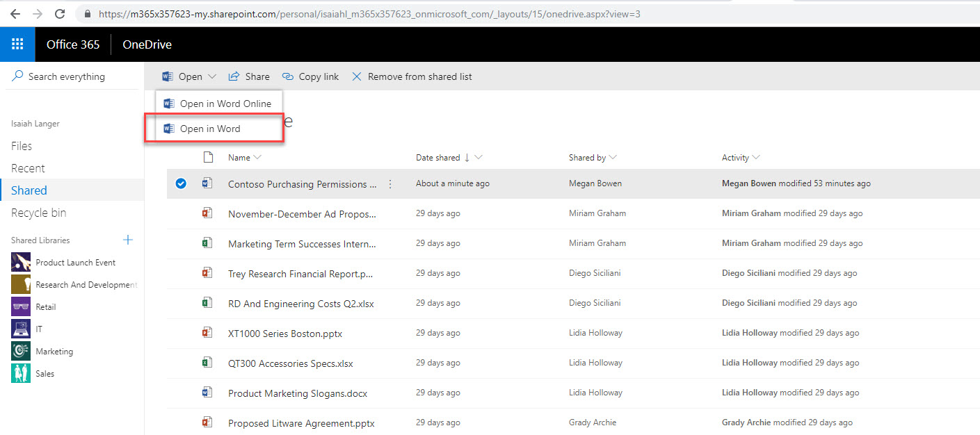Click the Share arrow icon in toolbar

[x=234, y=76]
